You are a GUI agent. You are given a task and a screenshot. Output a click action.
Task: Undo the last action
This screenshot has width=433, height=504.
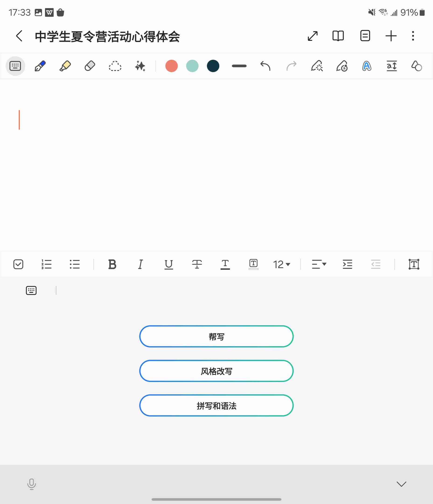coord(265,66)
